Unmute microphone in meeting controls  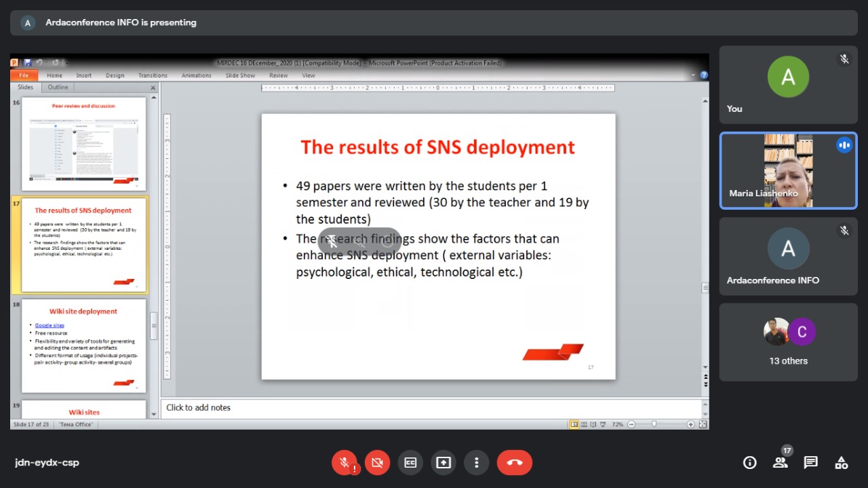344,463
